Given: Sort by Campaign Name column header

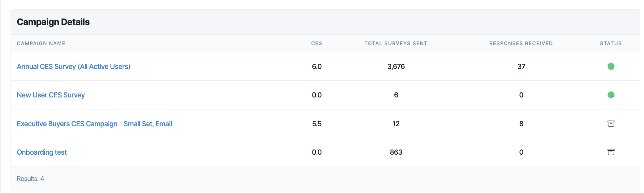Looking at the screenshot, I should pos(41,43).
